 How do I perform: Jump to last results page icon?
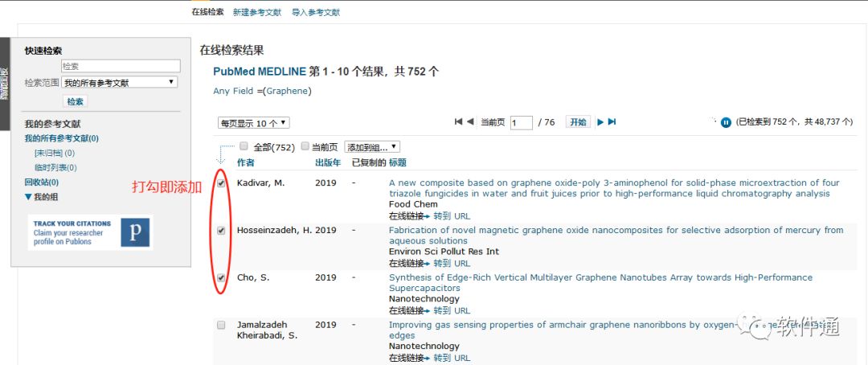click(x=612, y=122)
